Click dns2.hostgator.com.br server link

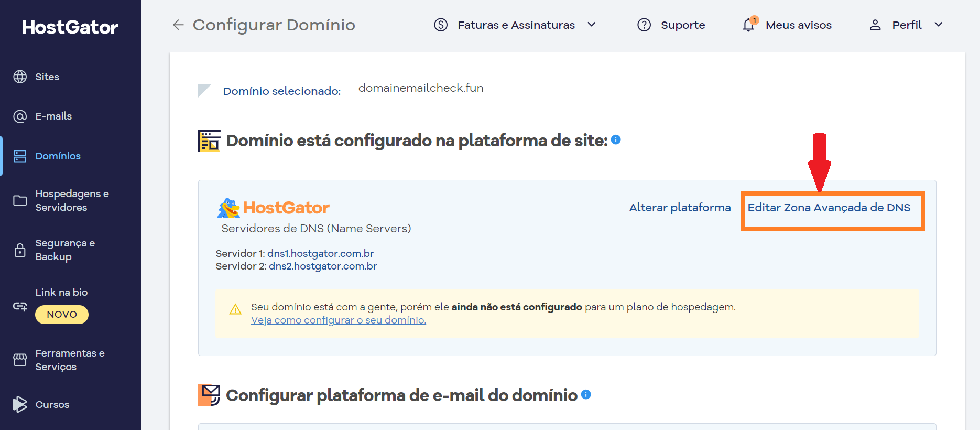click(x=323, y=266)
